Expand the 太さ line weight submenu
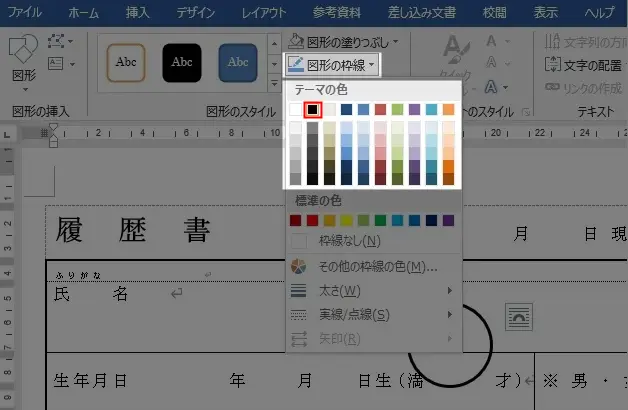 [x=340, y=291]
